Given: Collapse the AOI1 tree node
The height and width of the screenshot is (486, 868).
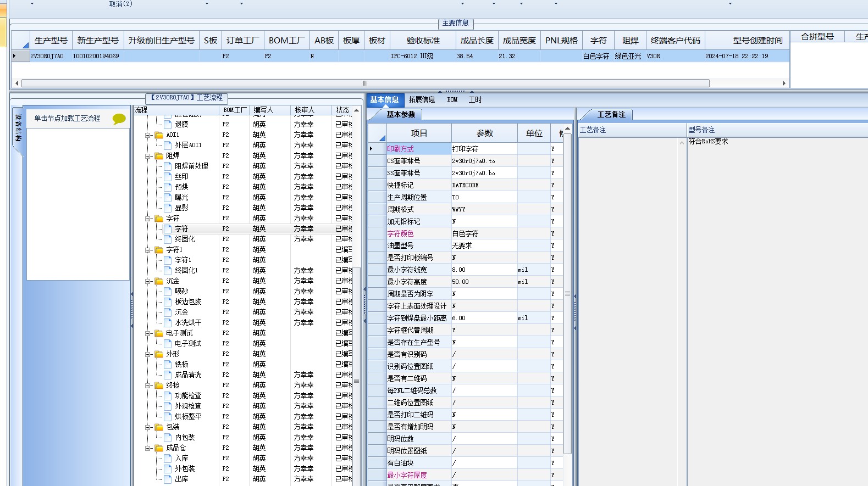Looking at the screenshot, I should (148, 135).
